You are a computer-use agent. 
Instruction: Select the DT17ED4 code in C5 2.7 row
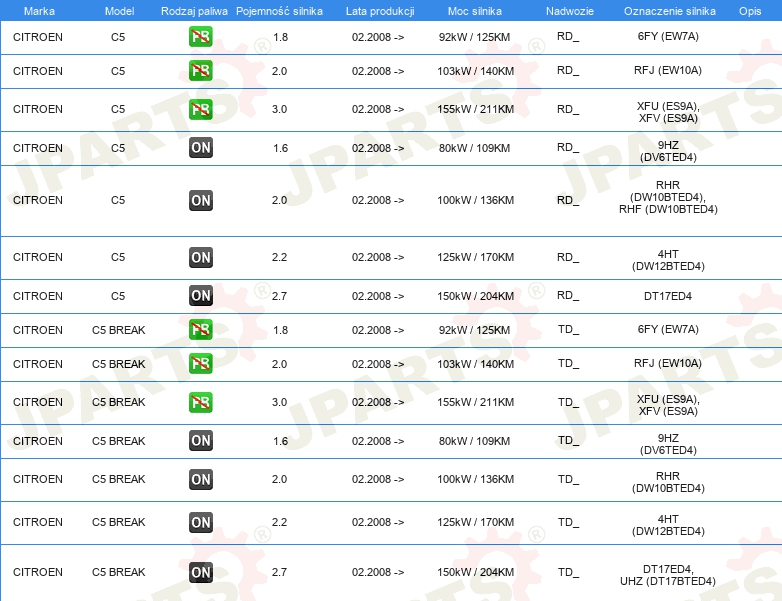pos(668,296)
